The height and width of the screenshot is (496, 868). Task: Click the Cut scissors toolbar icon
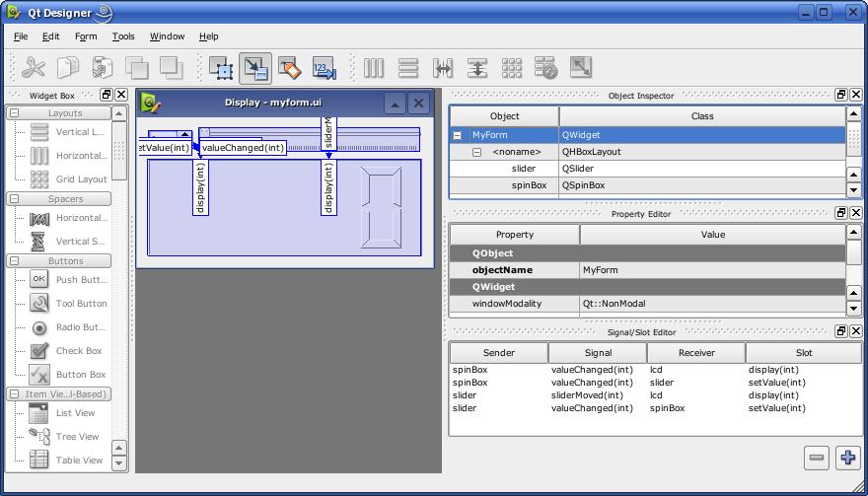click(34, 68)
